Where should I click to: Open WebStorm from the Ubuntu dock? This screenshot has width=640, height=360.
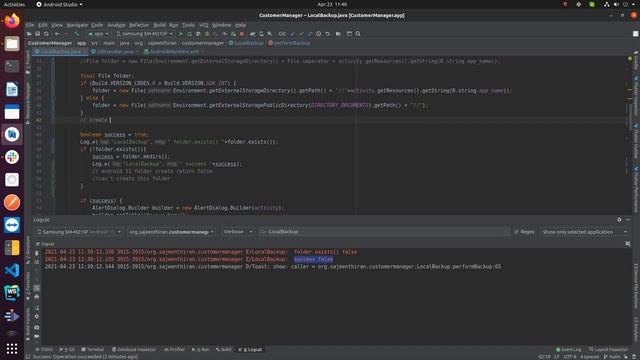coord(12,293)
